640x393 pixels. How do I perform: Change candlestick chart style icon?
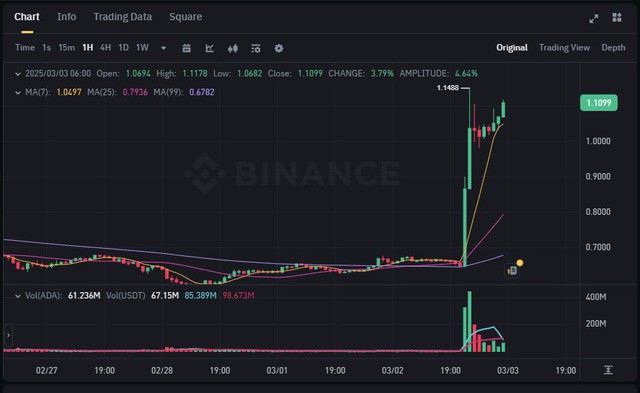(233, 49)
